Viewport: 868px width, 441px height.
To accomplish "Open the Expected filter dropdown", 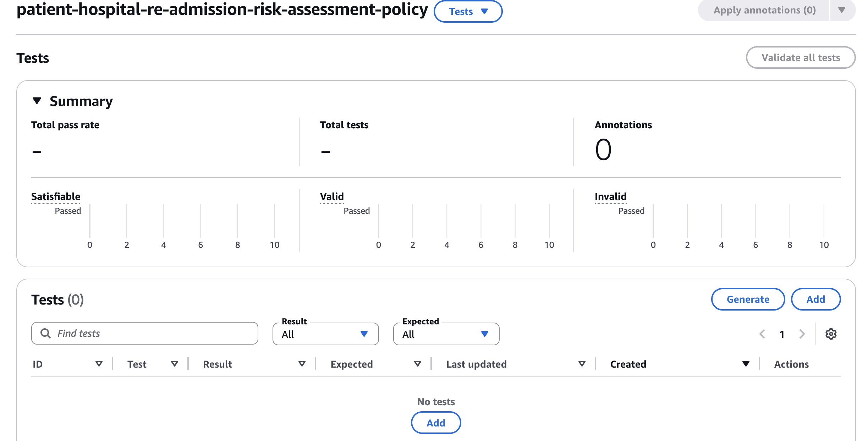I will (x=446, y=334).
